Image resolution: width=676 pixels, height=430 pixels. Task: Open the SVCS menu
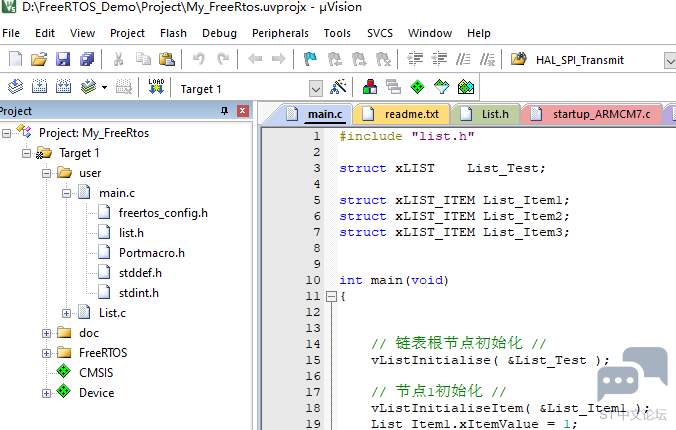(380, 33)
